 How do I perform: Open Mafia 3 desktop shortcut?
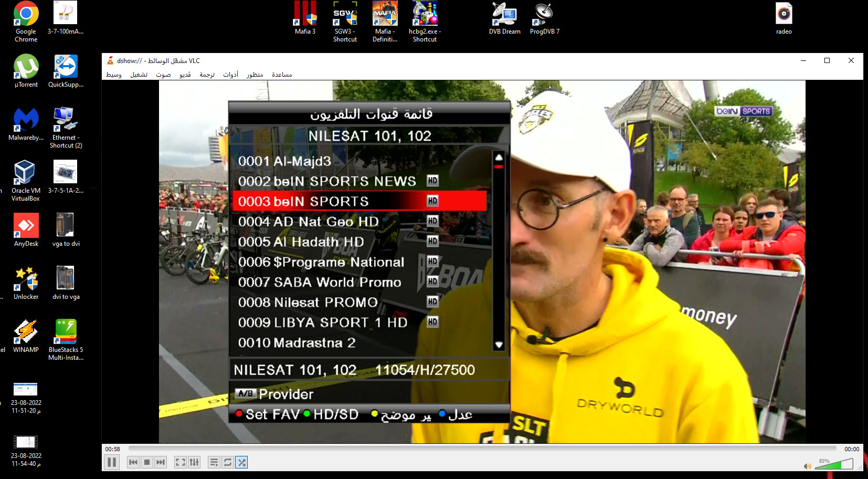(x=305, y=18)
